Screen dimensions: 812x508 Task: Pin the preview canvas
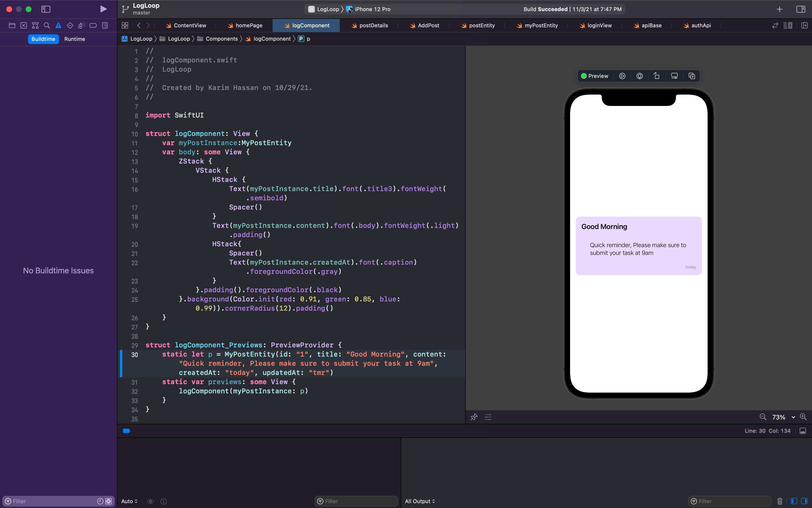(x=474, y=417)
